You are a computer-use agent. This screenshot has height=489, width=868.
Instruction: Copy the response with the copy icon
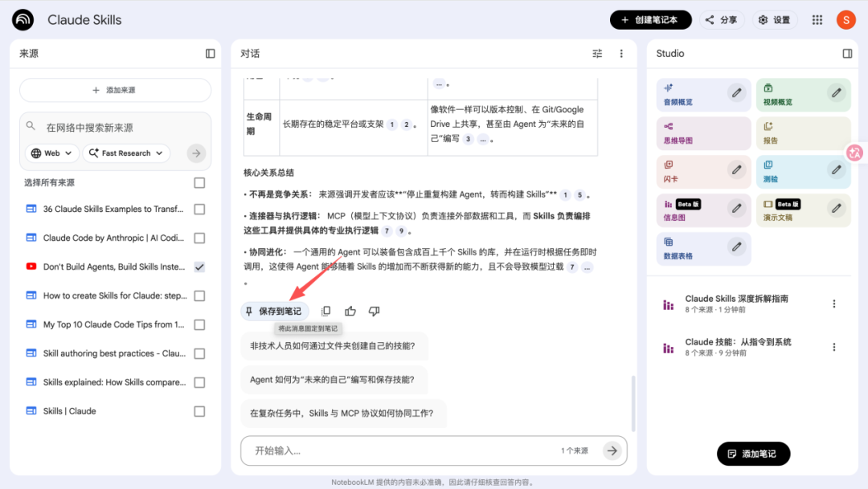325,312
